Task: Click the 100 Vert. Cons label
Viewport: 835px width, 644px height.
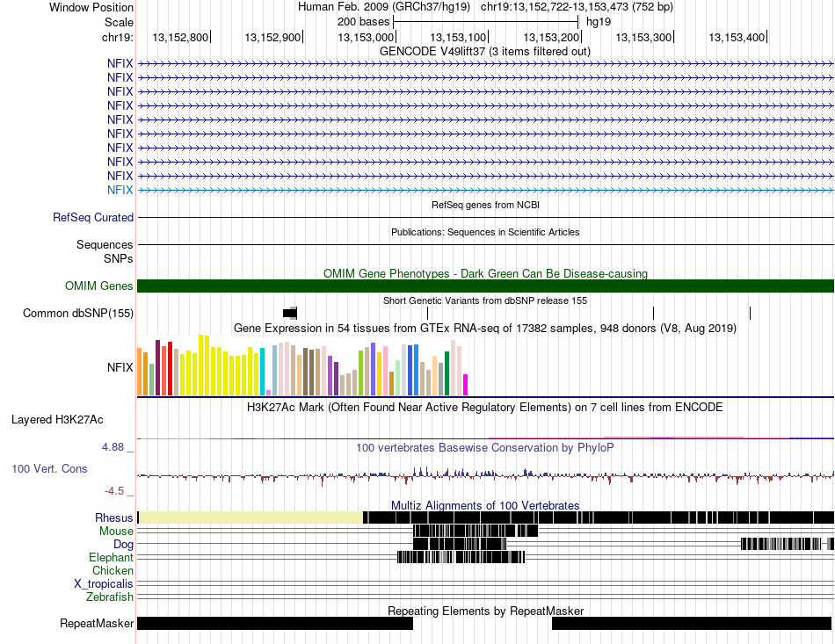Action: point(49,468)
